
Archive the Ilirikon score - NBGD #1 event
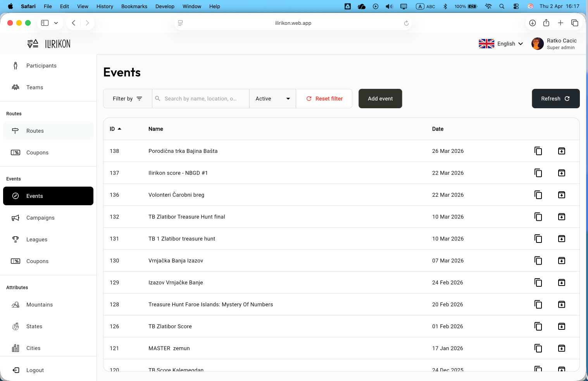[x=561, y=173]
